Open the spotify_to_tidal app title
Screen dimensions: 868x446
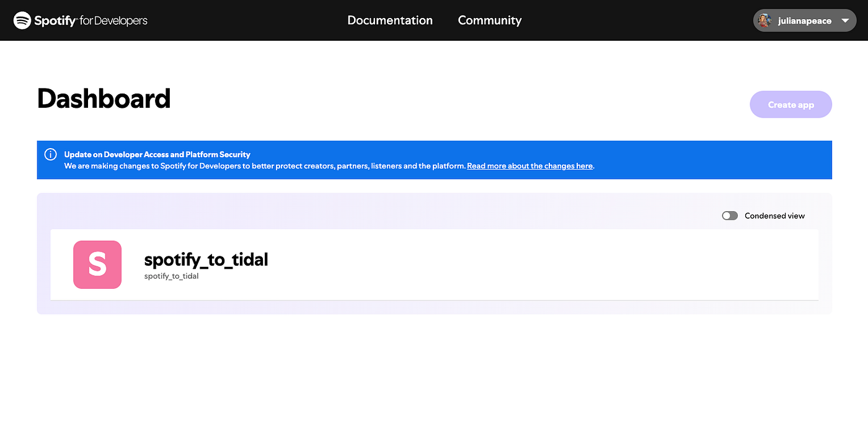206,260
